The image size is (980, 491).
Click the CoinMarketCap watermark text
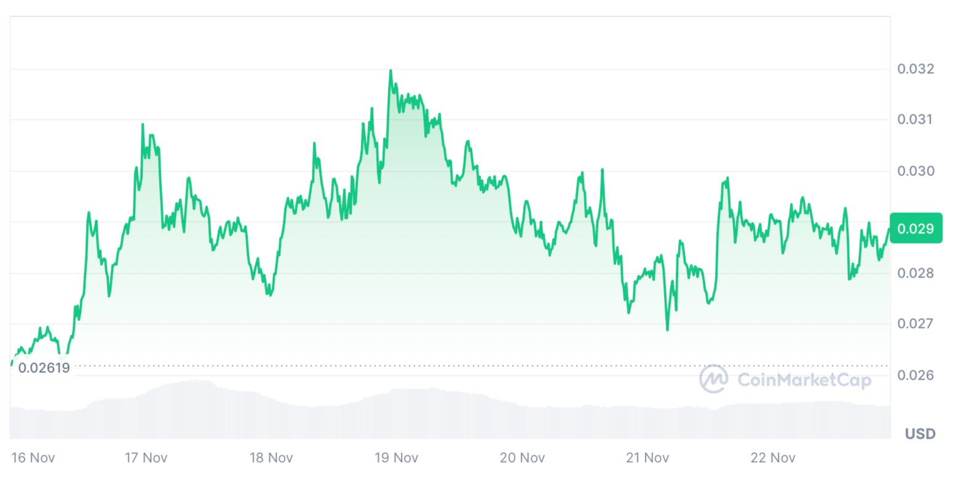pos(804,380)
